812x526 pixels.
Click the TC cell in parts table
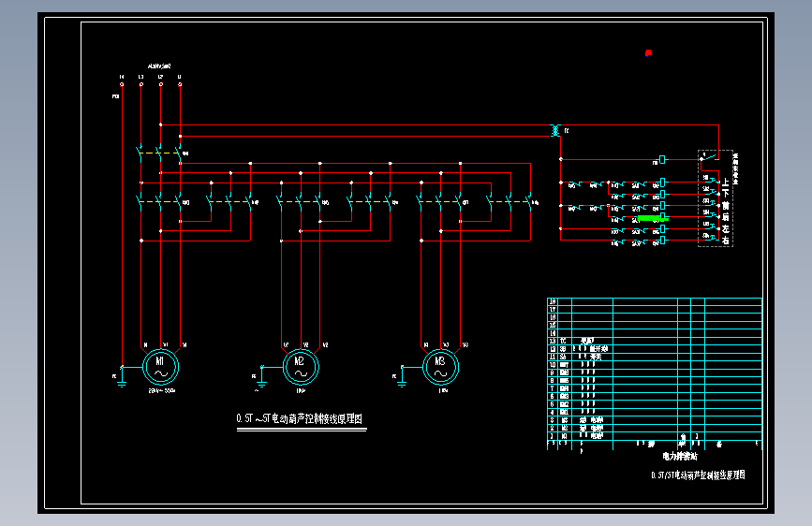[564, 342]
